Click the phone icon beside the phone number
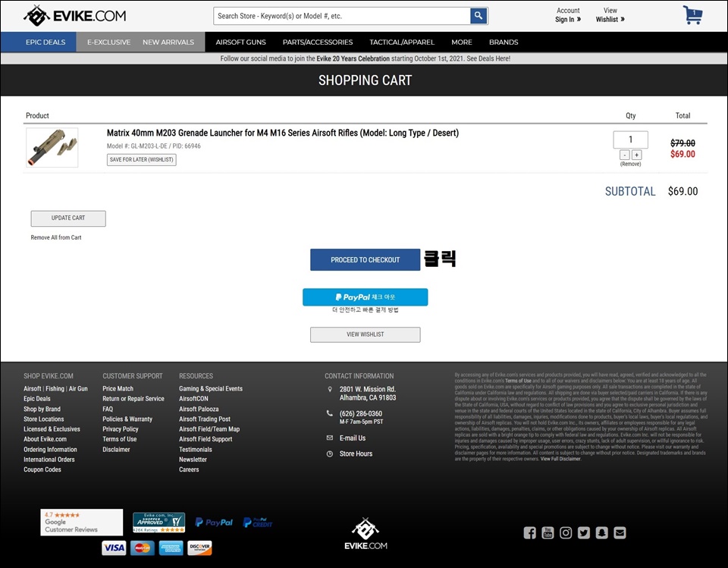 click(x=330, y=413)
